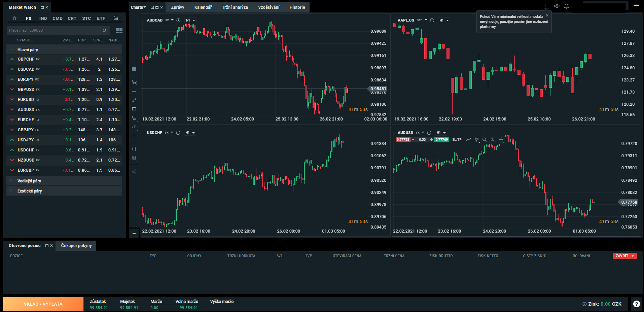Open the candlestick chart type tool in sidebar
The height and width of the screenshot is (312, 644).
pyautogui.click(x=134, y=149)
